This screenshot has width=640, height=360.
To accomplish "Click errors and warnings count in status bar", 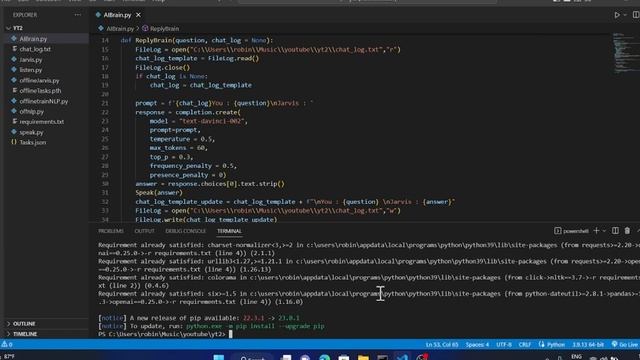I will click(x=7, y=344).
